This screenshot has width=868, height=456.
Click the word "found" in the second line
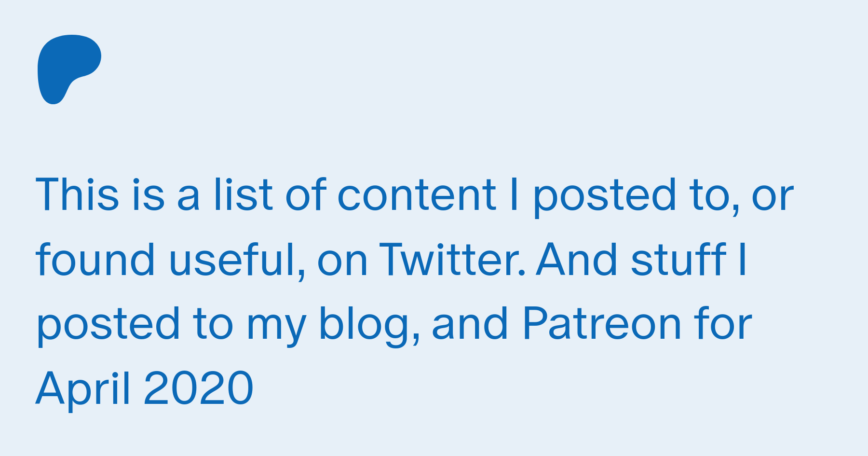pyautogui.click(x=95, y=259)
